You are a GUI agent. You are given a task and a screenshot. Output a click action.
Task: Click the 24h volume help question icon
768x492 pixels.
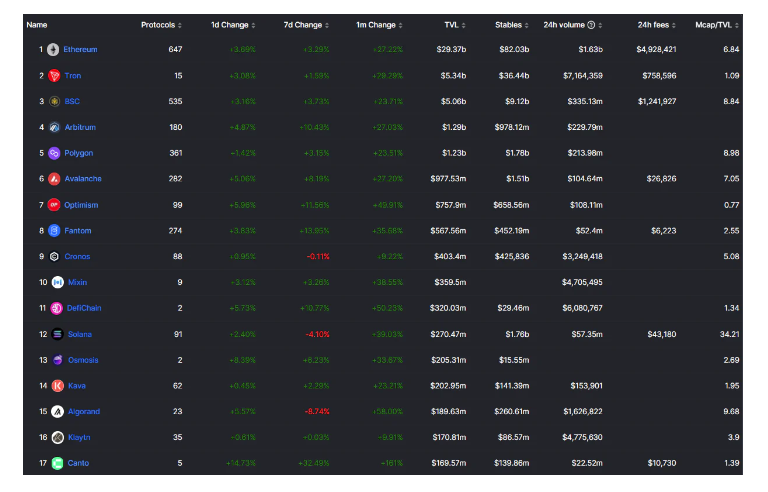pos(591,25)
